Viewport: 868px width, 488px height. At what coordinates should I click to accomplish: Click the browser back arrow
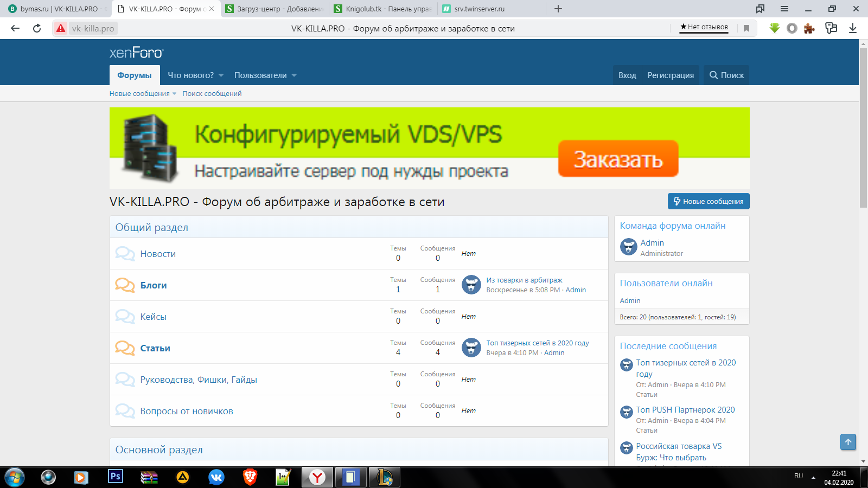15,28
